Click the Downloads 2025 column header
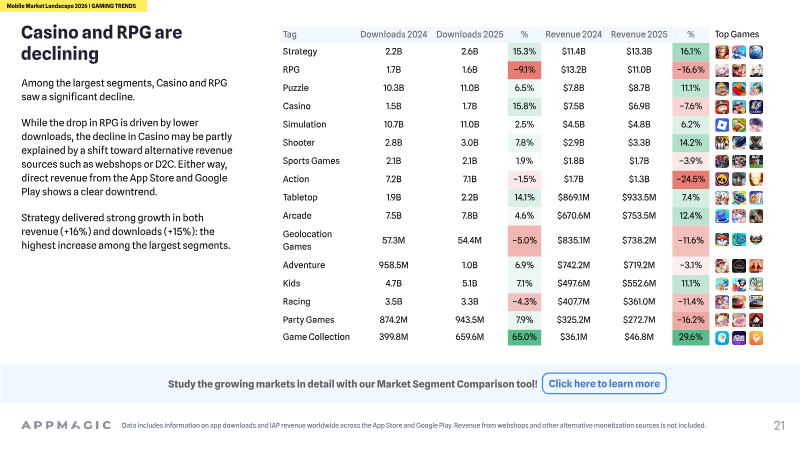800x450 pixels. click(469, 34)
